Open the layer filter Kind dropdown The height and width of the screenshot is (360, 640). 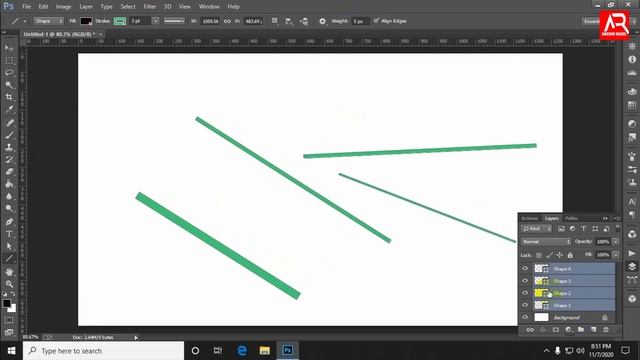coord(537,229)
